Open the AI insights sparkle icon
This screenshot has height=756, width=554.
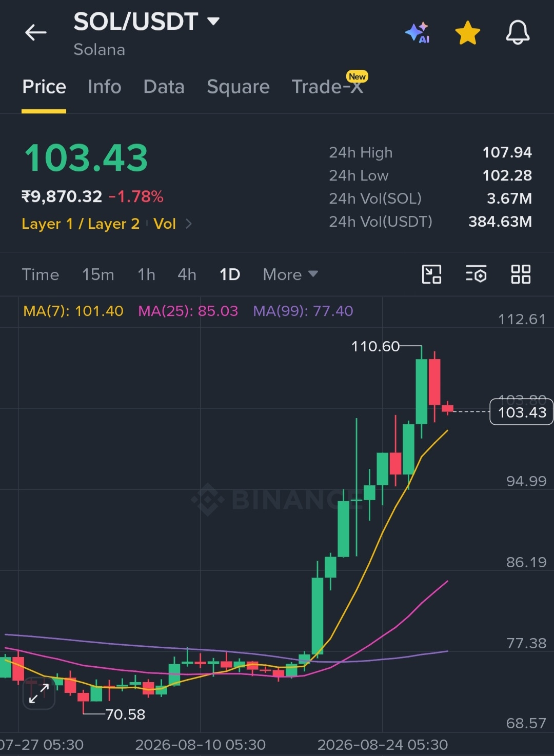(418, 33)
